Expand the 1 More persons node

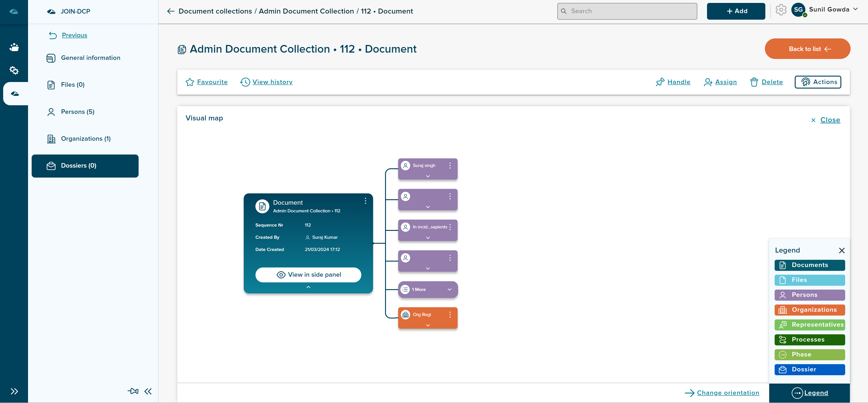[x=449, y=290]
